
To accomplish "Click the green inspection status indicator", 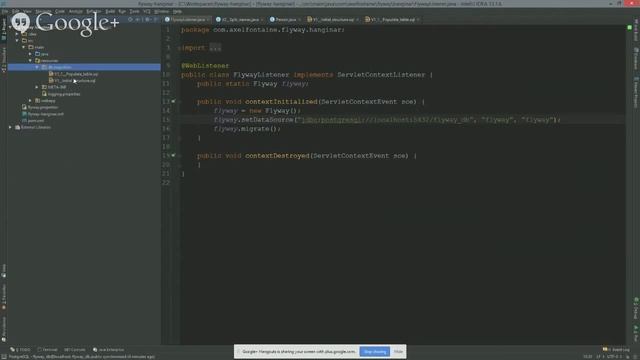I will [629, 27].
